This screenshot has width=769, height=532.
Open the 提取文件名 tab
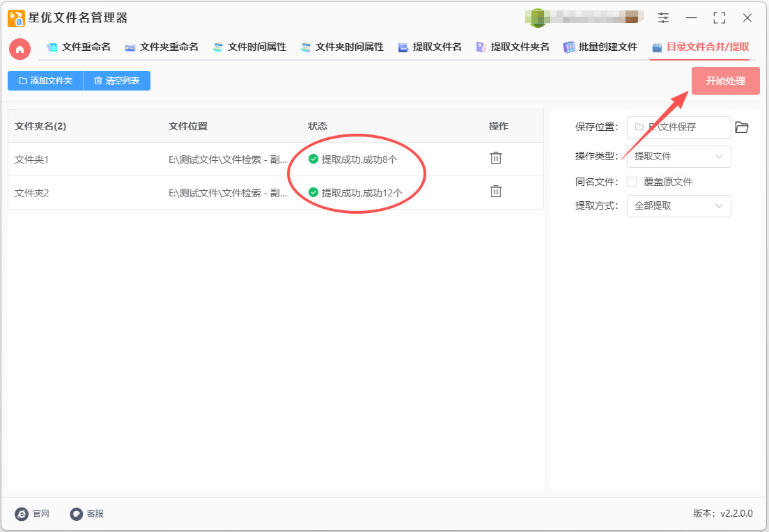tap(430, 47)
